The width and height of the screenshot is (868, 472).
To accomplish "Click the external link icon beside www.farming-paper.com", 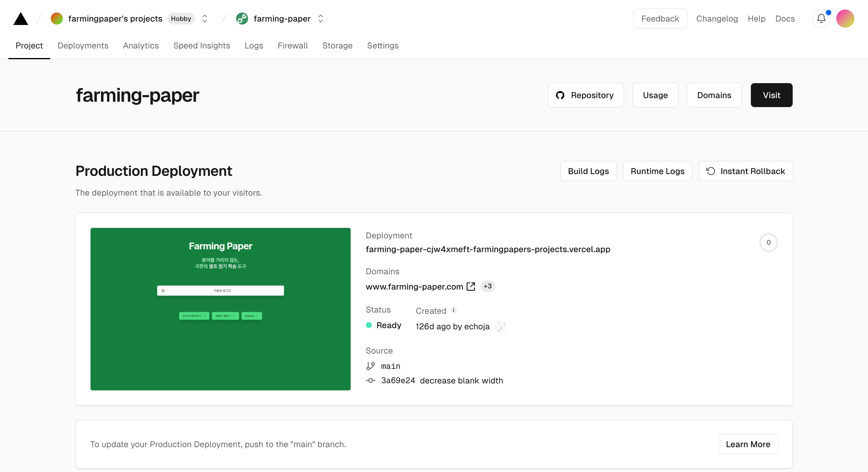I will coord(471,286).
